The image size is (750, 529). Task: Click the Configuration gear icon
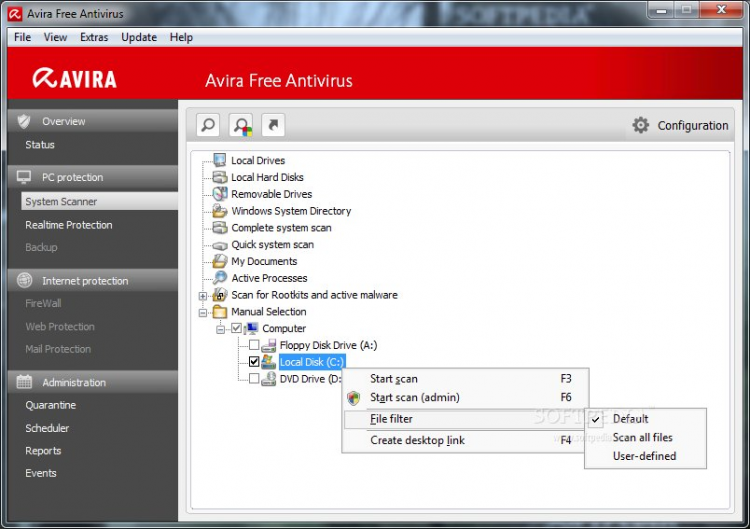point(640,125)
